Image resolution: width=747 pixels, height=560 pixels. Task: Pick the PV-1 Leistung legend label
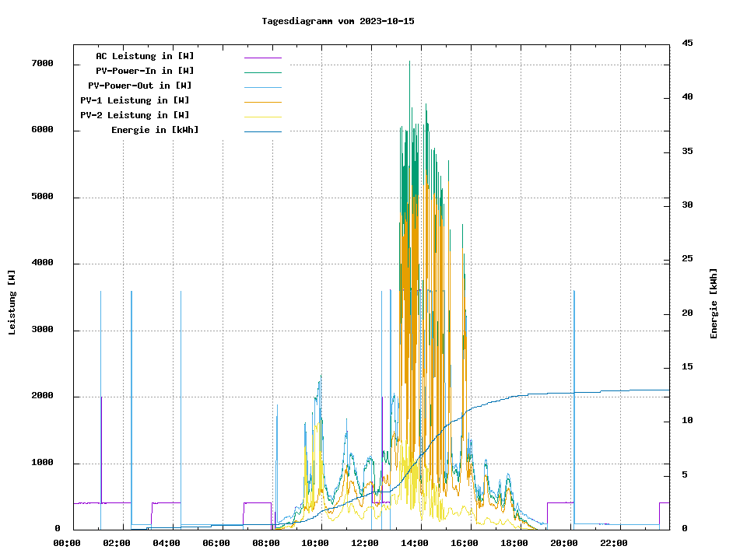tap(135, 100)
